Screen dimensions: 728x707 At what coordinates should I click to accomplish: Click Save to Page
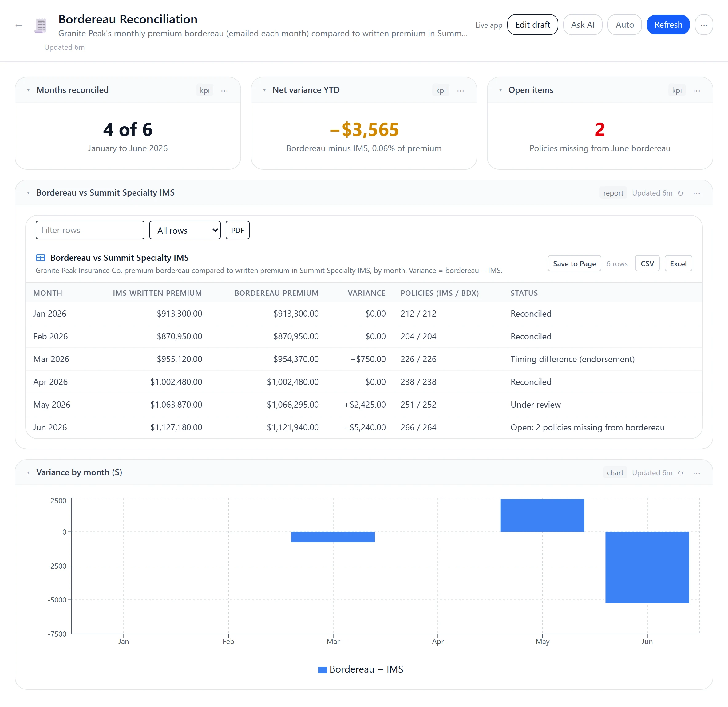[x=574, y=263]
